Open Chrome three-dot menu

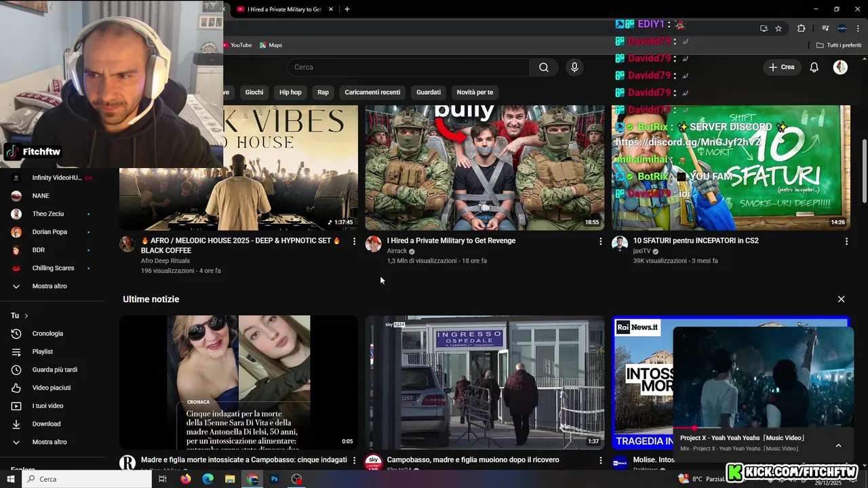tap(857, 28)
